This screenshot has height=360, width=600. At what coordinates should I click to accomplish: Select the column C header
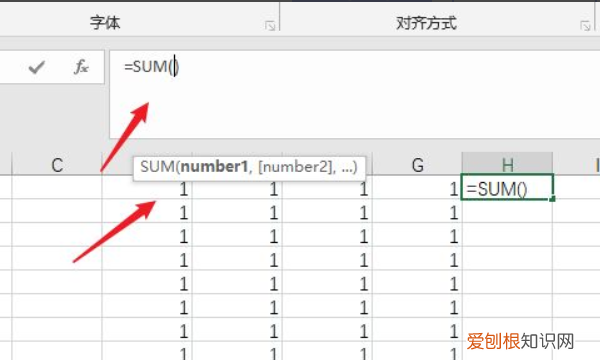pos(57,165)
